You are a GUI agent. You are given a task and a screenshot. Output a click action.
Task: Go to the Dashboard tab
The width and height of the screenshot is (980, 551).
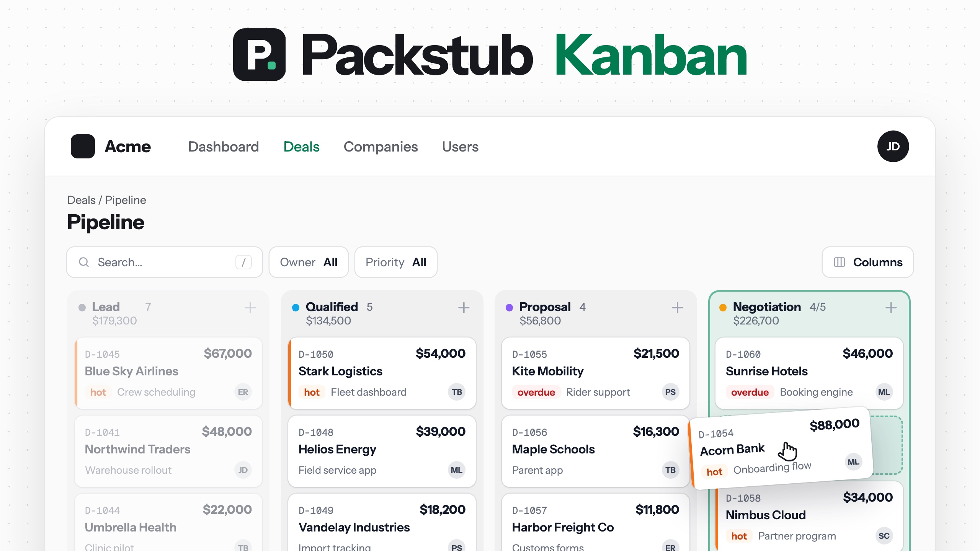pyautogui.click(x=224, y=147)
